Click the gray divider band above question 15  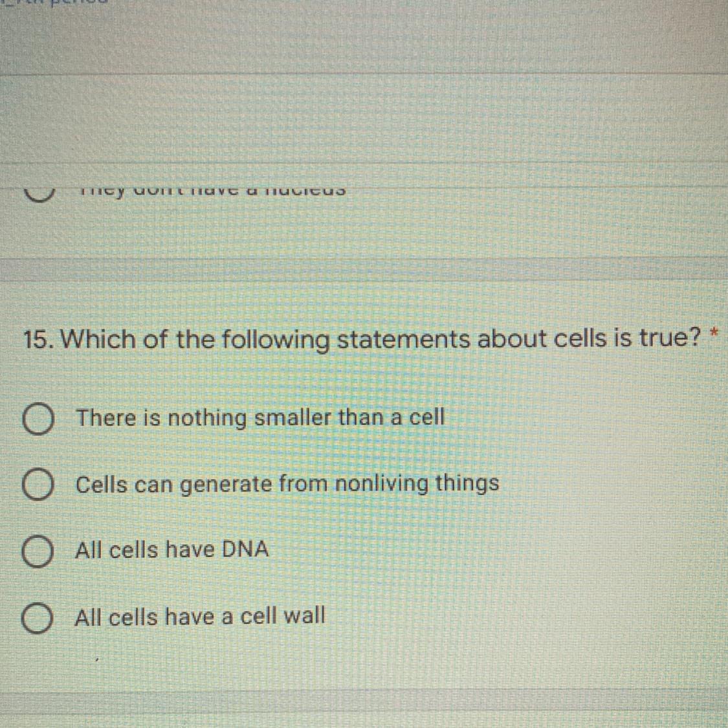pyautogui.click(x=364, y=270)
